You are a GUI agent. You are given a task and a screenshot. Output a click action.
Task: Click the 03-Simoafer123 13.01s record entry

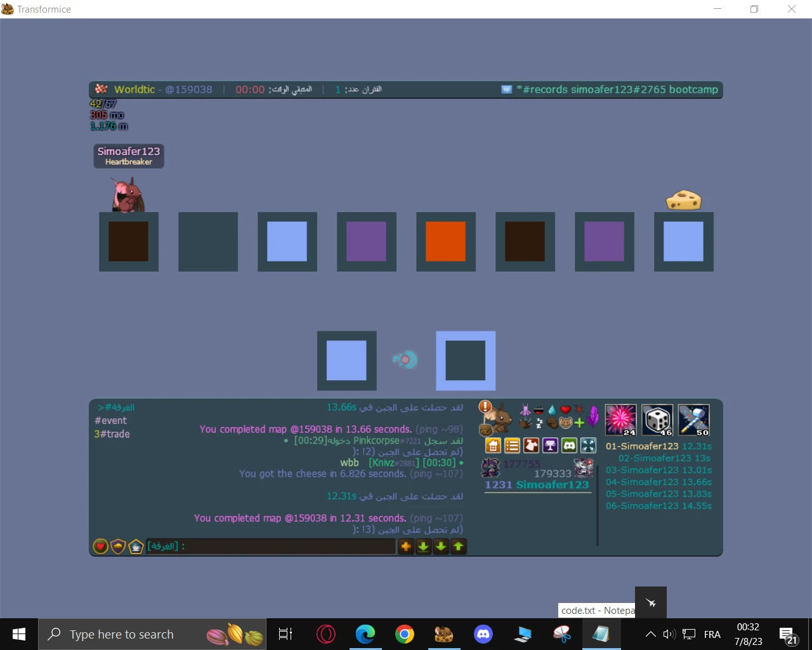pyautogui.click(x=658, y=470)
